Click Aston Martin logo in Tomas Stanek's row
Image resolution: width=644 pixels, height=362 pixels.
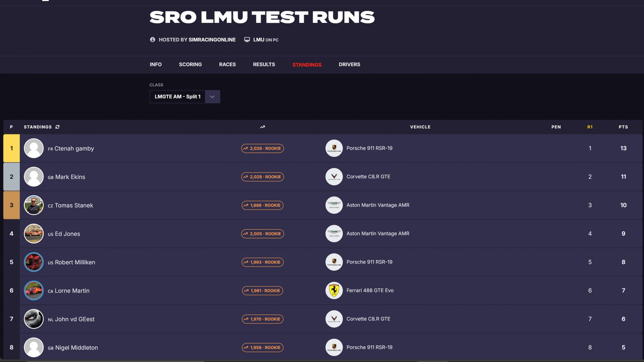(x=334, y=205)
